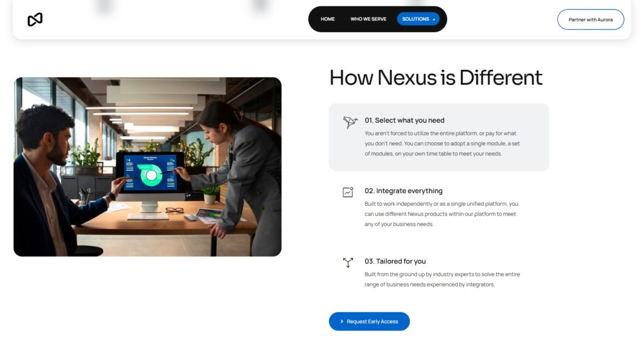Screen dimensions: 644x348
Task: Click the monitor screen inside the office photo
Action: 150,172
